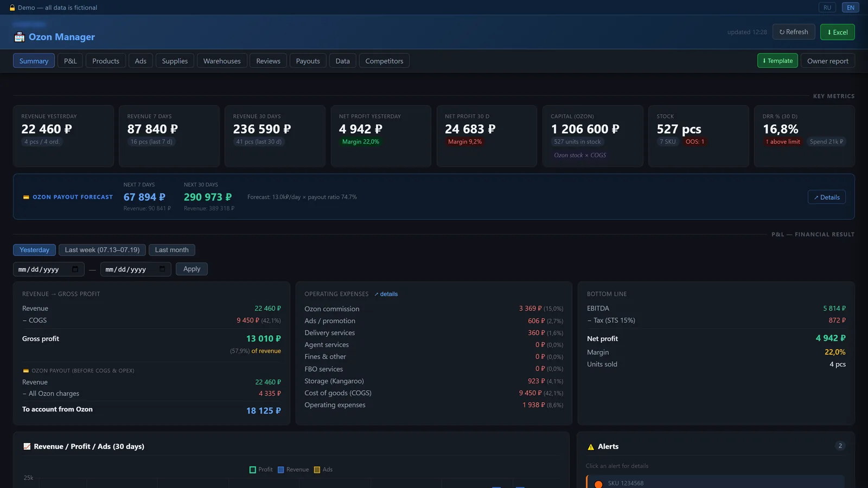Go to the Products tab
Screen dimensions: 868x488
(x=106, y=61)
